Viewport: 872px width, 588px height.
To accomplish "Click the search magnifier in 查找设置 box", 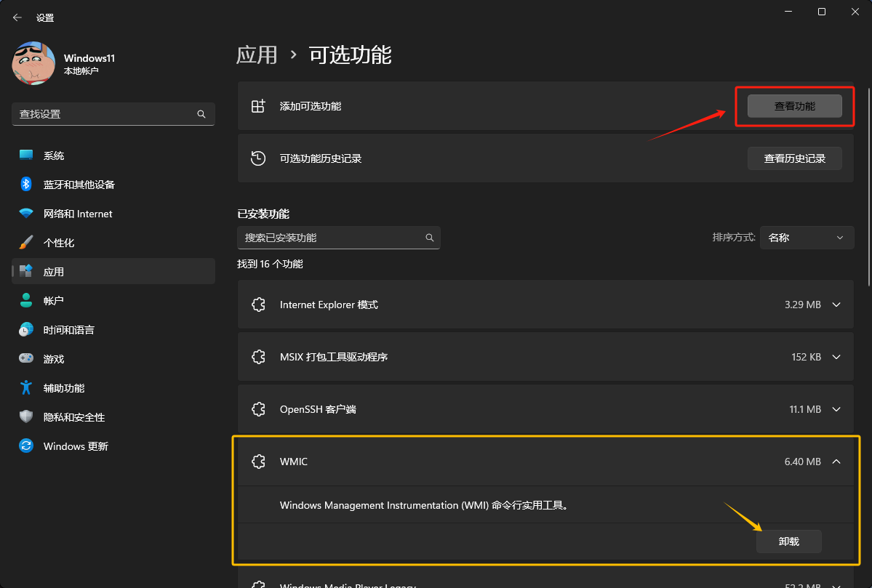I will (201, 114).
